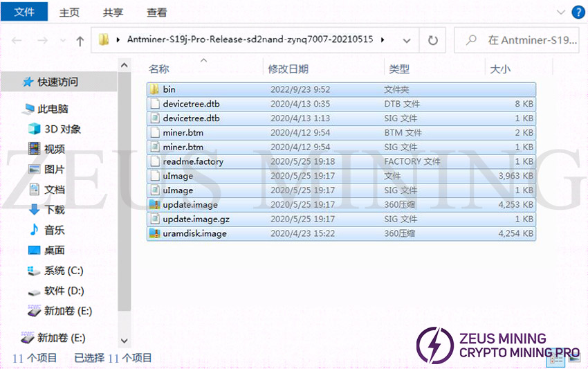Image resolution: width=588 pixels, height=369 pixels.
Task: Select the update.image file
Action: click(x=341, y=205)
